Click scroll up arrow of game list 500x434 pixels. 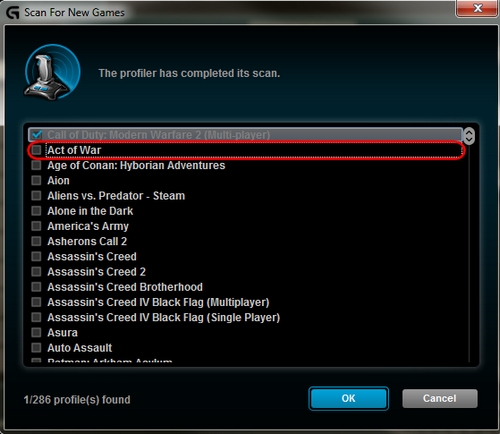[469, 132]
